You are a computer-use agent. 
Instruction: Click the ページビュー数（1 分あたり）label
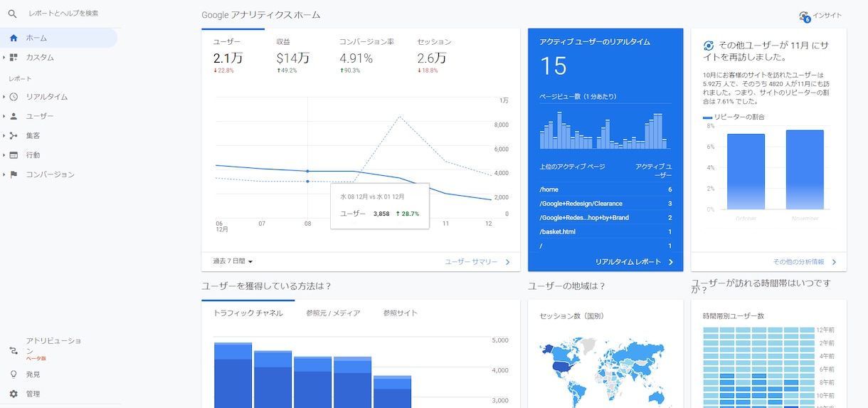pos(578,97)
